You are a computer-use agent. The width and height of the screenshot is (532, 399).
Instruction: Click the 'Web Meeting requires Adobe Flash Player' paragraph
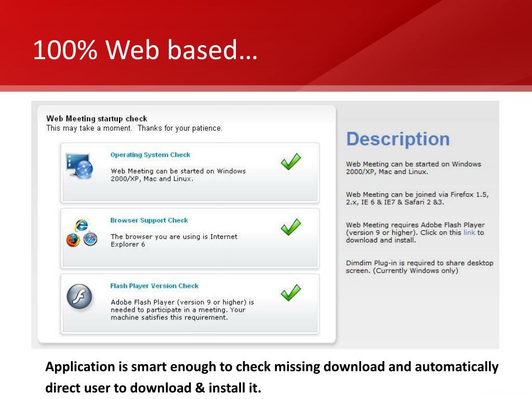coord(415,232)
